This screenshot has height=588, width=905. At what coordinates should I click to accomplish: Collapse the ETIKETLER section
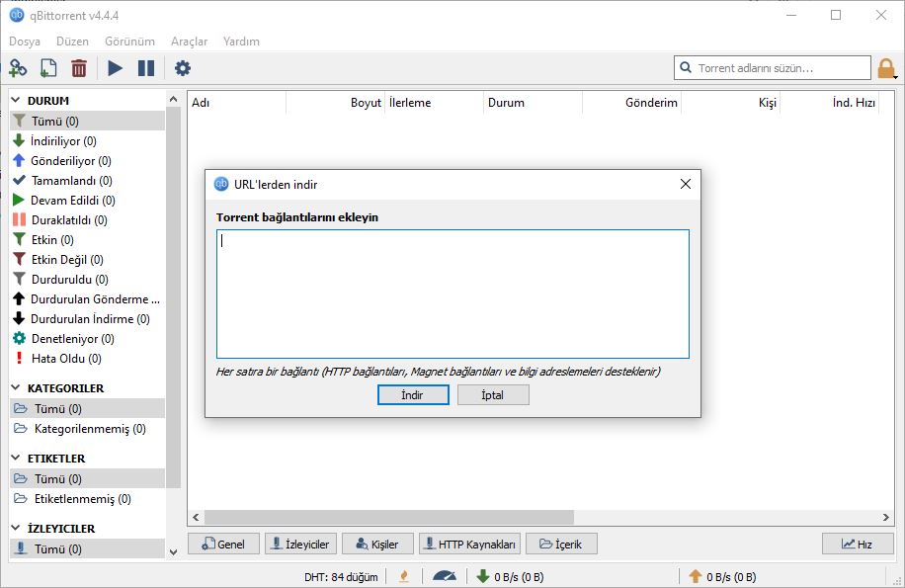pyautogui.click(x=16, y=459)
